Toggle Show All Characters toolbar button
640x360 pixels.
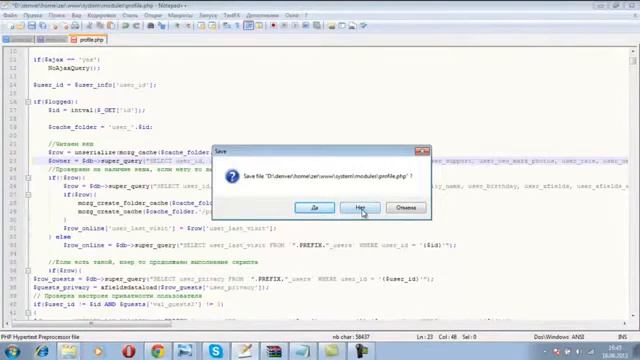point(237,26)
